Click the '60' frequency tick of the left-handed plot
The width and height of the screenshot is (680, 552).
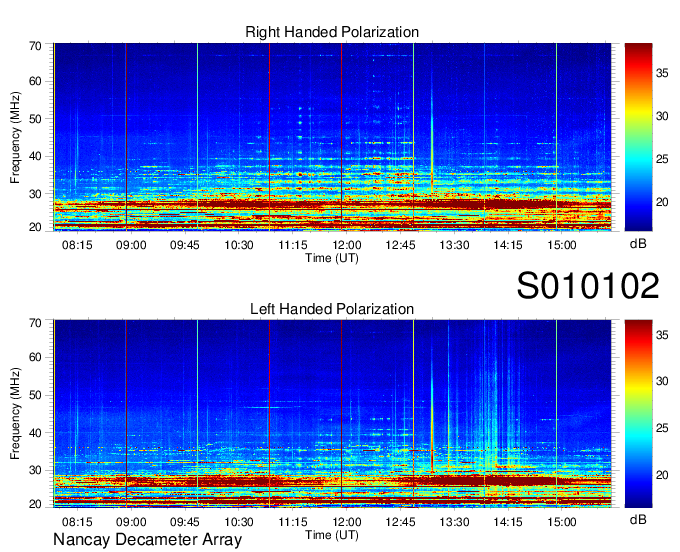point(35,358)
